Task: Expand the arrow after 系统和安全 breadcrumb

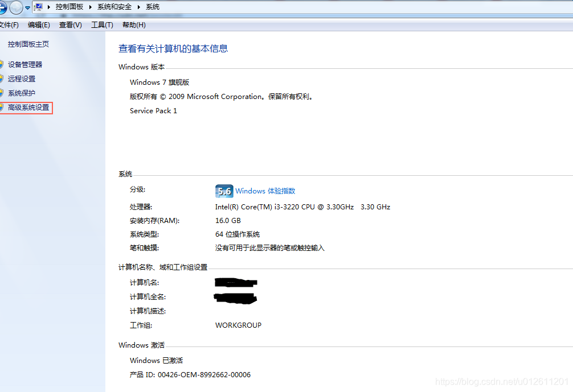Action: 139,7
